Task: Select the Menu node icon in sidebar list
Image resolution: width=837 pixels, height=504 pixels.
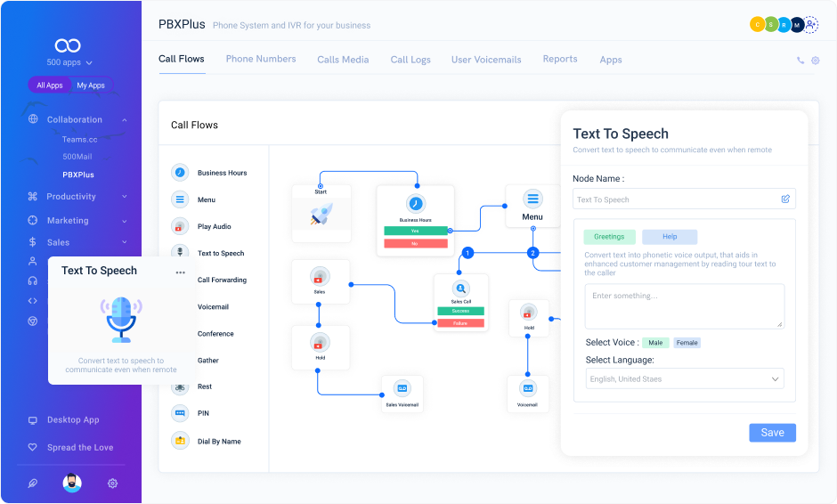Action: [x=180, y=199]
